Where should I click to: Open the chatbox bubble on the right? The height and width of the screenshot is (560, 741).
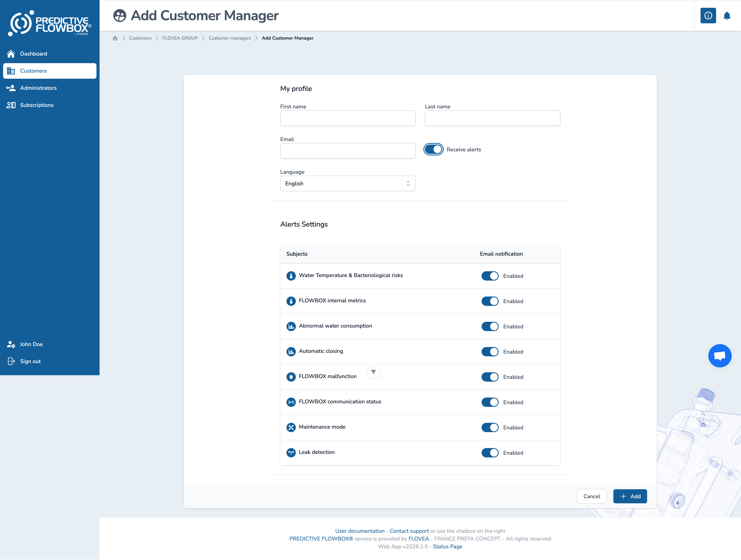(x=720, y=355)
